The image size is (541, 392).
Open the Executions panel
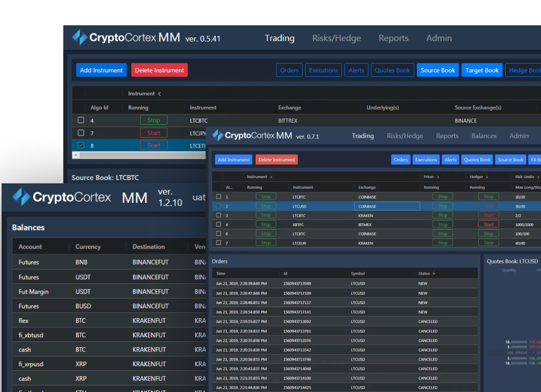point(323,70)
